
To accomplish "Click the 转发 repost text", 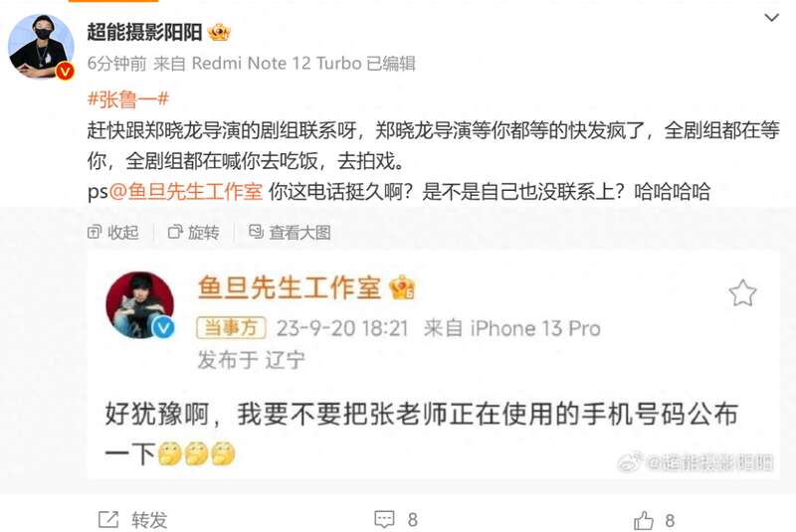I will pos(149,520).
